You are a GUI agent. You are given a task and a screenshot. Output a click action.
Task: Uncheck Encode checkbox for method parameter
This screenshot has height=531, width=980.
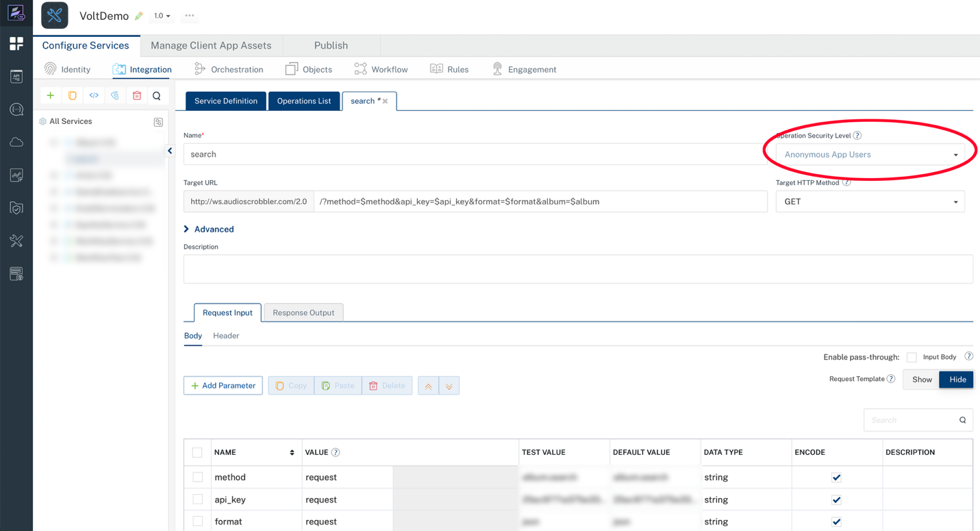[836, 478]
